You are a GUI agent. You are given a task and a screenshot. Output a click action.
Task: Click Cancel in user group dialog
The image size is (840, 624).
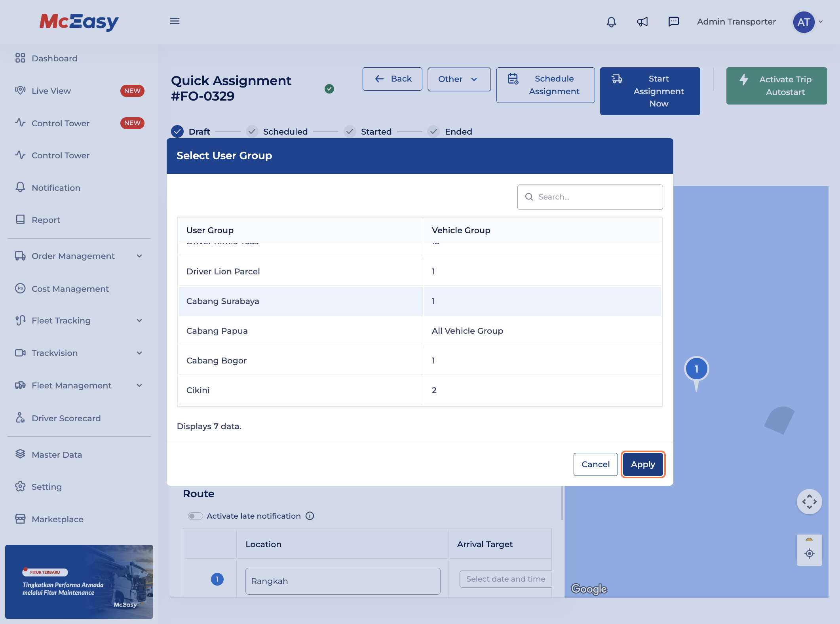595,464
